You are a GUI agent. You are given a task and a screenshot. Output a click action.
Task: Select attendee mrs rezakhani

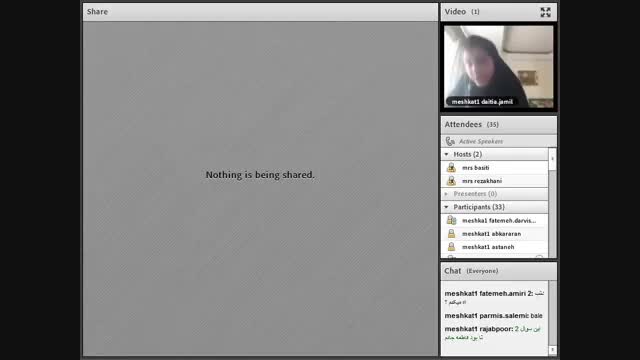(495, 180)
